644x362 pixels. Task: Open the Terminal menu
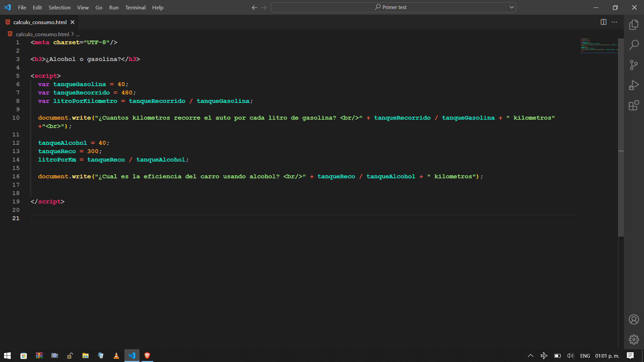point(136,7)
